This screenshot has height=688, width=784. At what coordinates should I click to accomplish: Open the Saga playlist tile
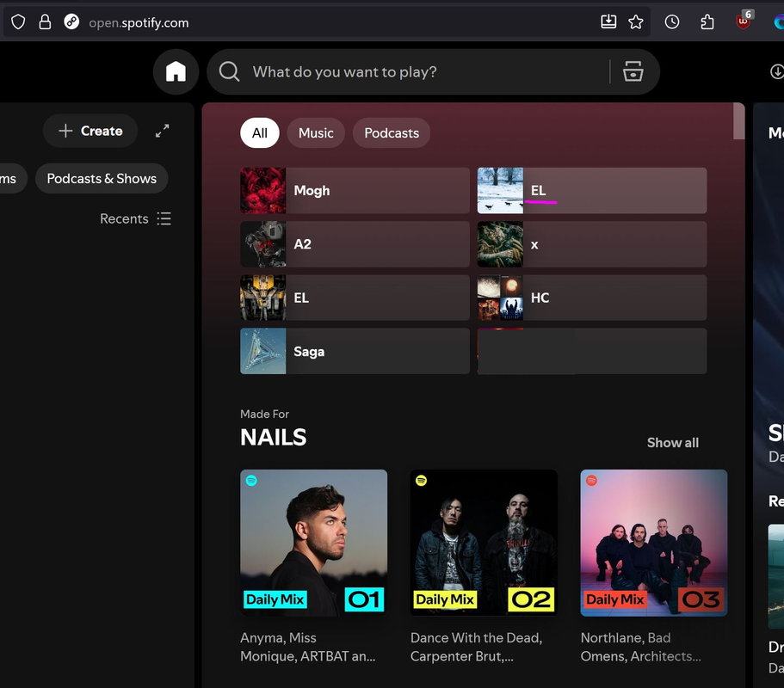[x=355, y=351]
